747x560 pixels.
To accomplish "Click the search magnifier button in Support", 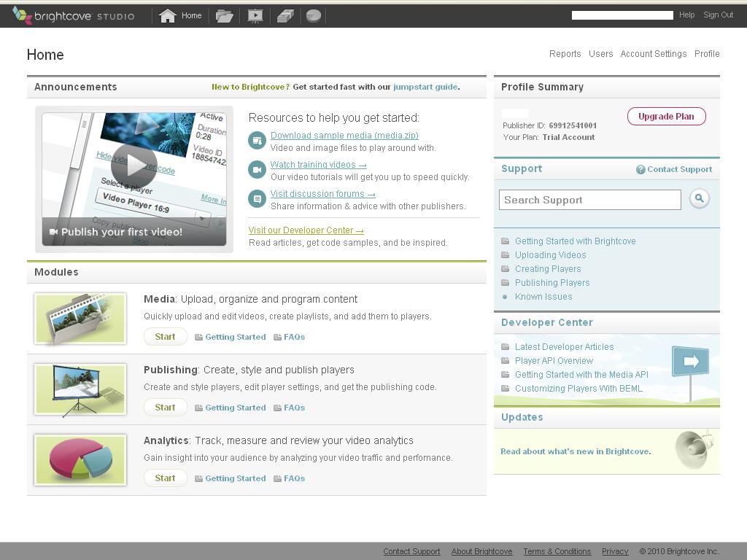I will tap(699, 198).
